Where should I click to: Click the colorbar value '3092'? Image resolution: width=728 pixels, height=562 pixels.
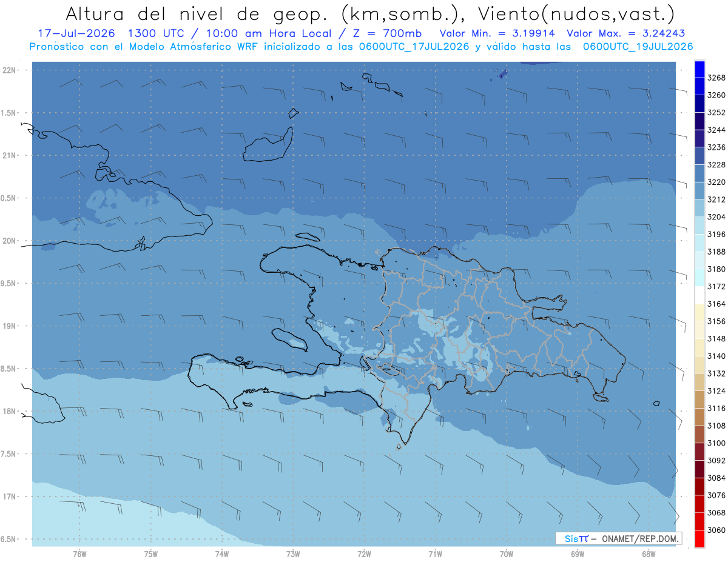(716, 461)
